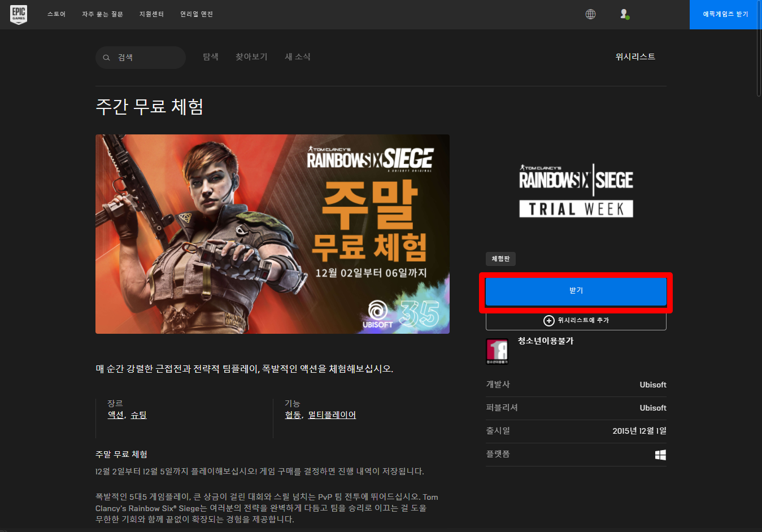Click the 슈팅 genre link
762x532 pixels.
coord(138,415)
